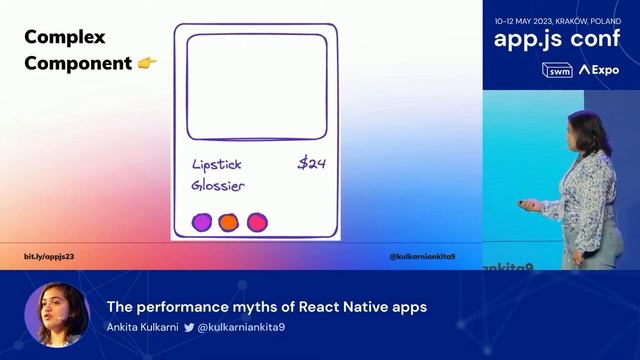Click the purple color swatch on product card
The width and height of the screenshot is (640, 360).
click(x=202, y=222)
